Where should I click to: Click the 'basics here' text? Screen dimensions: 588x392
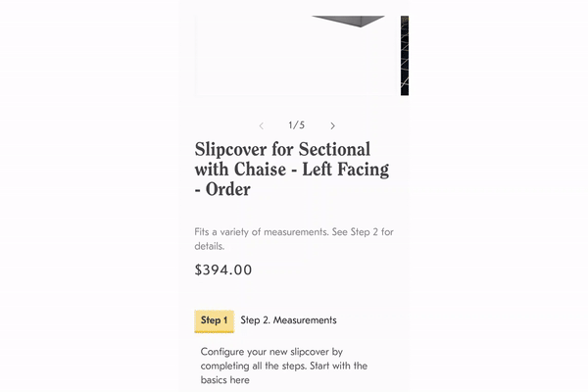(x=225, y=380)
